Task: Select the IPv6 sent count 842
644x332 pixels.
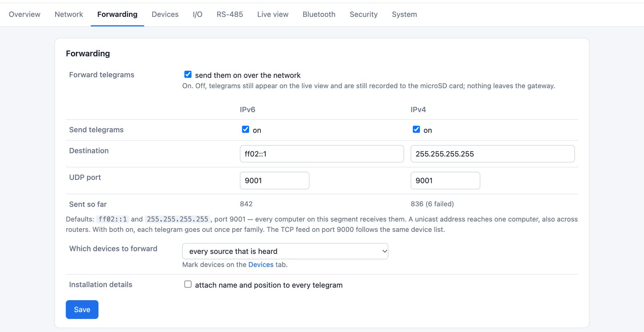Action: coord(246,204)
